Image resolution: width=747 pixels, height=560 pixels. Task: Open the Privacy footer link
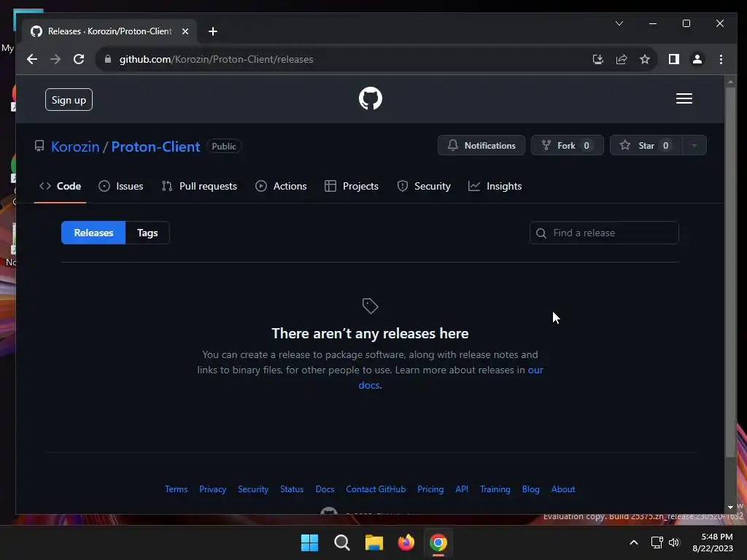click(212, 489)
